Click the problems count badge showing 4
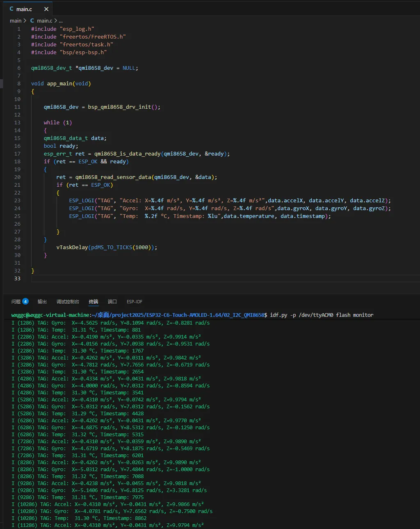The height and width of the screenshot is (529, 420). (x=25, y=302)
